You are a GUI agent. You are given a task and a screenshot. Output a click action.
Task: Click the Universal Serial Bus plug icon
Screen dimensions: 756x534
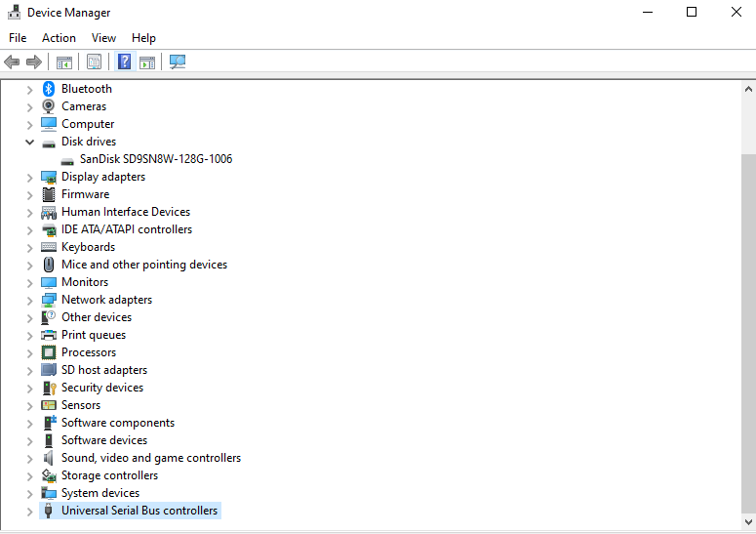pyautogui.click(x=48, y=511)
